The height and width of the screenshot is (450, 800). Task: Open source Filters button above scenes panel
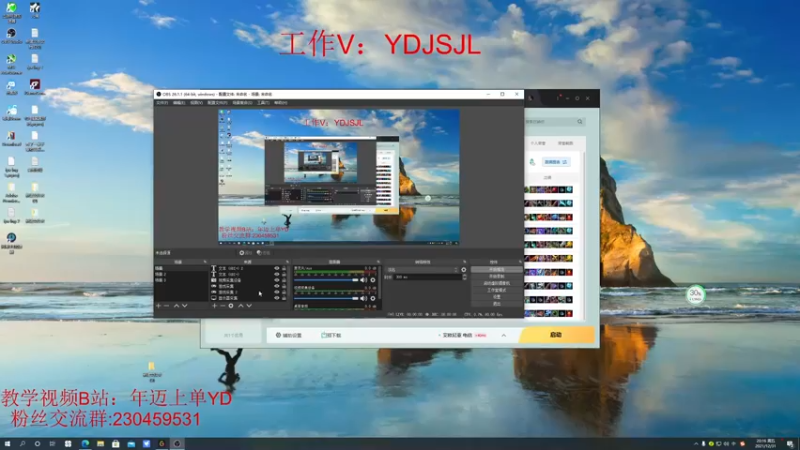coord(263,253)
